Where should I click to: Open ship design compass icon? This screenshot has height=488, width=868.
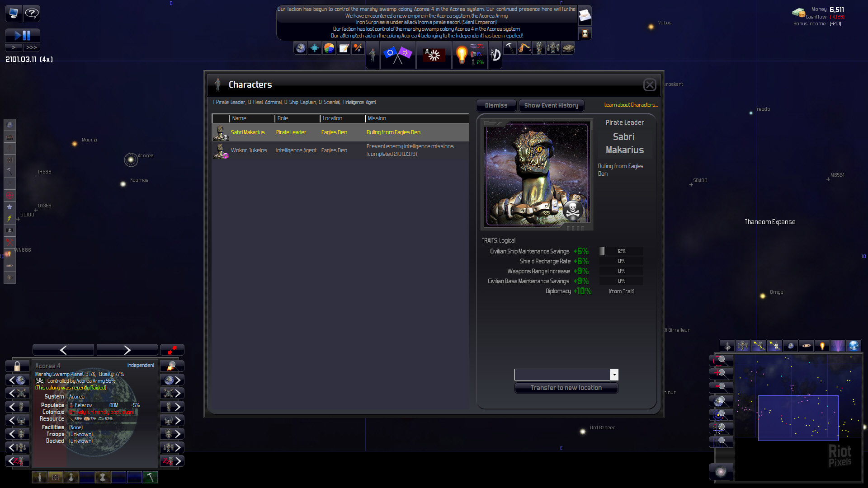click(x=495, y=55)
